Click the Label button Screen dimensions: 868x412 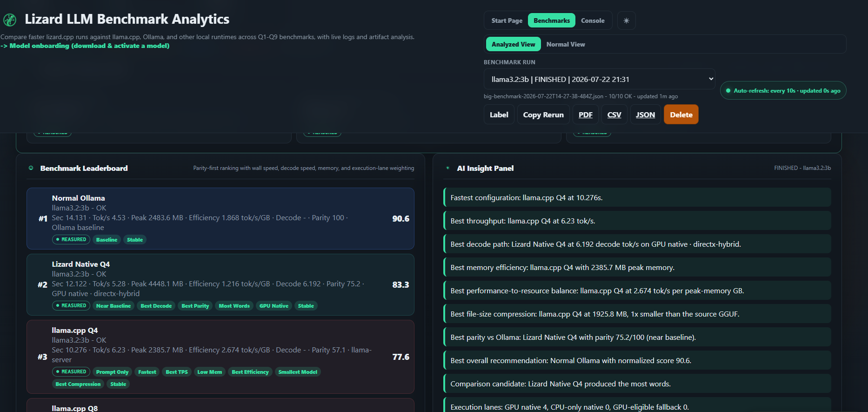[499, 115]
